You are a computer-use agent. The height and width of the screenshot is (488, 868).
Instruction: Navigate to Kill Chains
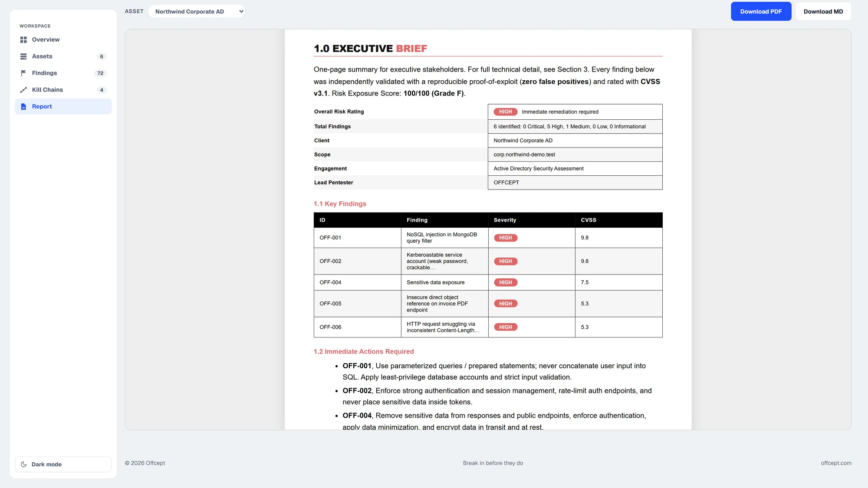coord(63,90)
